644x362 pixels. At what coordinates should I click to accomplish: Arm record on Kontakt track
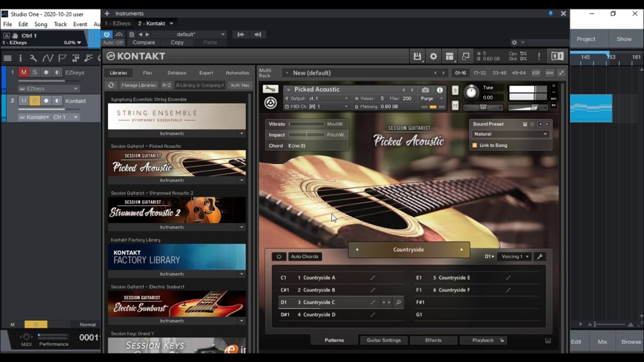[x=46, y=101]
